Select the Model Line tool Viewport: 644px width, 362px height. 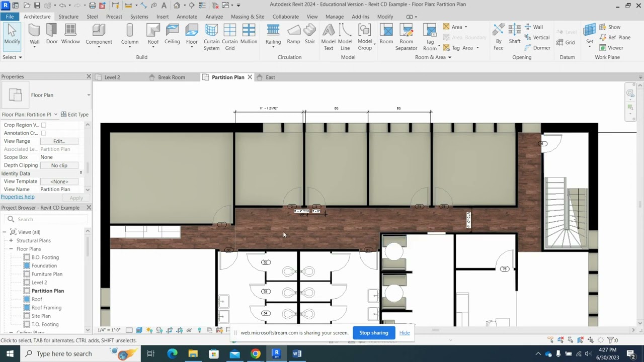click(x=345, y=37)
